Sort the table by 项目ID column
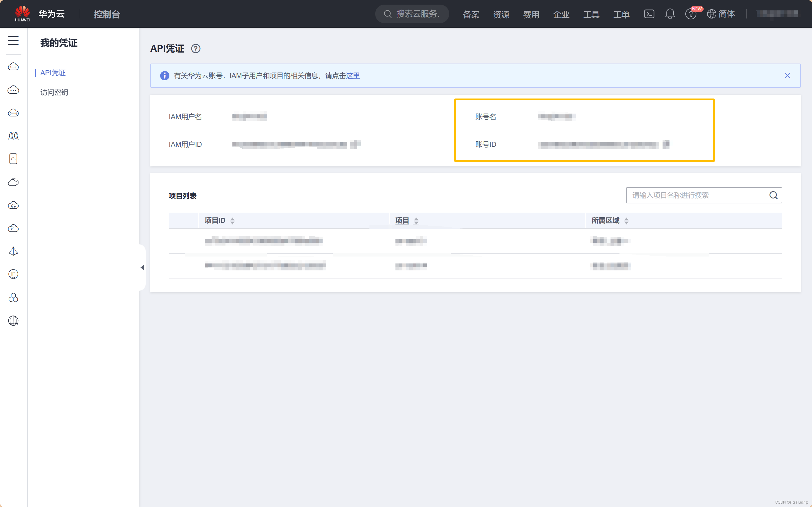 coord(232,221)
